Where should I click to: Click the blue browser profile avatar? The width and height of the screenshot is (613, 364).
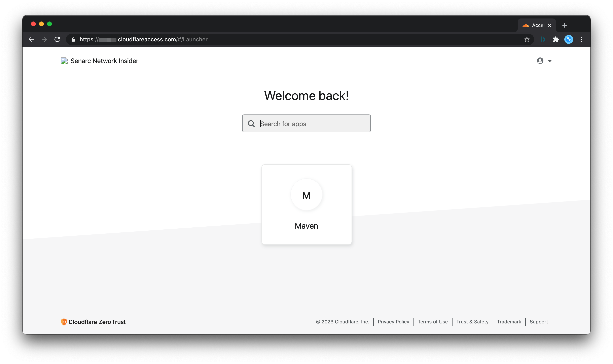(569, 40)
